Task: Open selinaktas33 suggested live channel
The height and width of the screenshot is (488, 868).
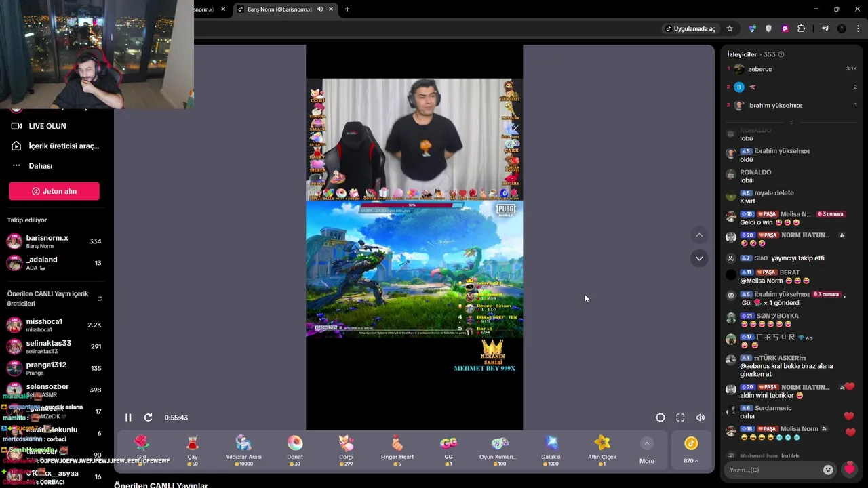Action: tap(54, 346)
